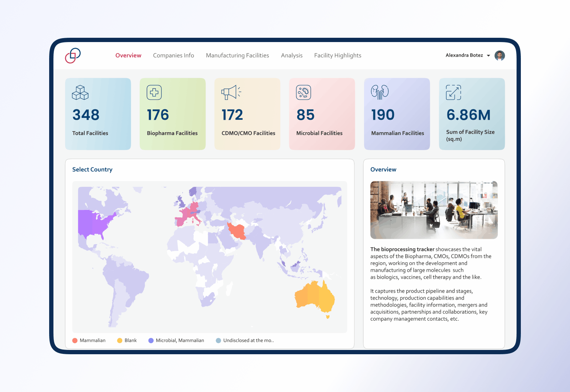Viewport: 570px width, 392px height.
Task: Click the 176 Biopharma Facilities value
Action: [158, 115]
